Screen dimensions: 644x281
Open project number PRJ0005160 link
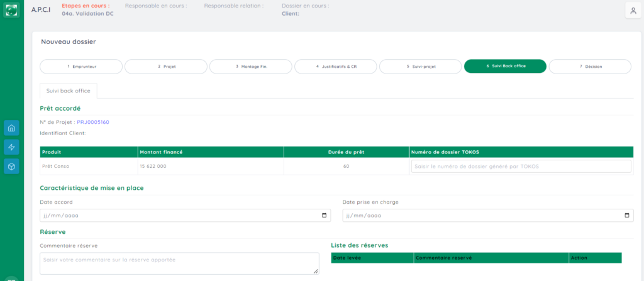click(x=92, y=122)
